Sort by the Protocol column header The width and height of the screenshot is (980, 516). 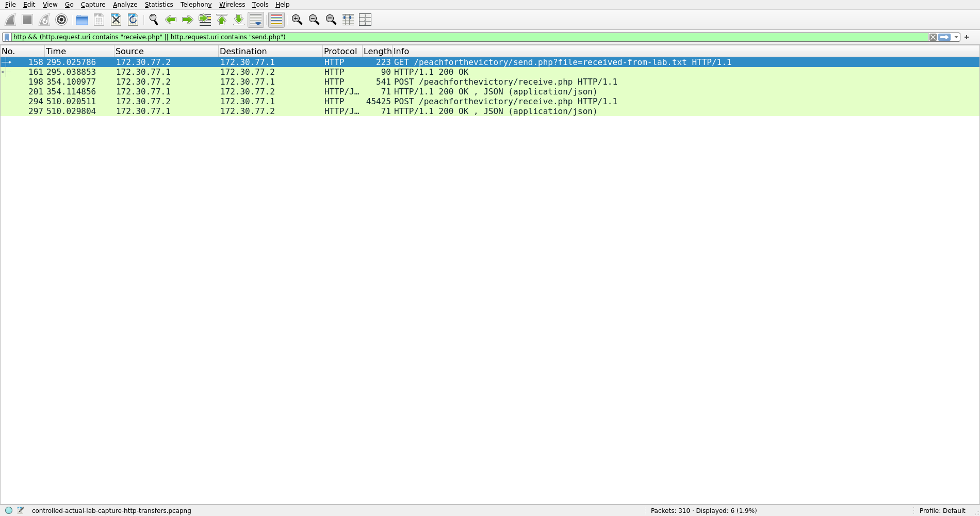[342, 51]
